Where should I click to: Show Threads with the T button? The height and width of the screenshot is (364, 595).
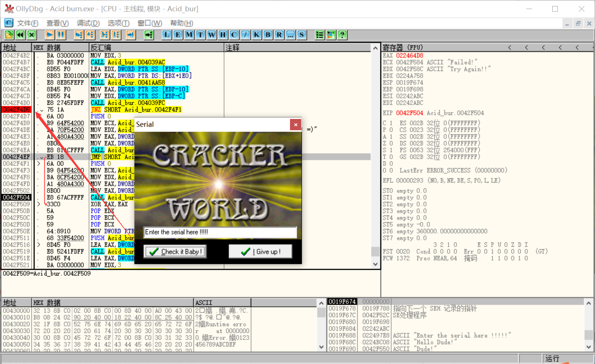coord(200,35)
